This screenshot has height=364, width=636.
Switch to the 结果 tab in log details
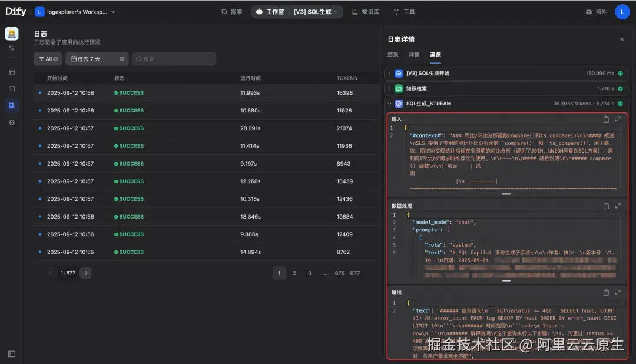(392, 54)
